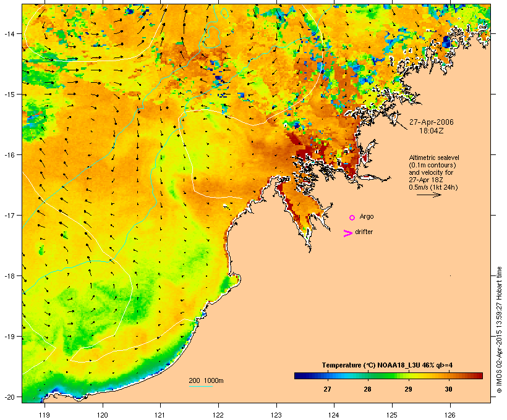Click the '200 1000m' depth label
This screenshot has height=420, width=507.
pyautogui.click(x=206, y=380)
